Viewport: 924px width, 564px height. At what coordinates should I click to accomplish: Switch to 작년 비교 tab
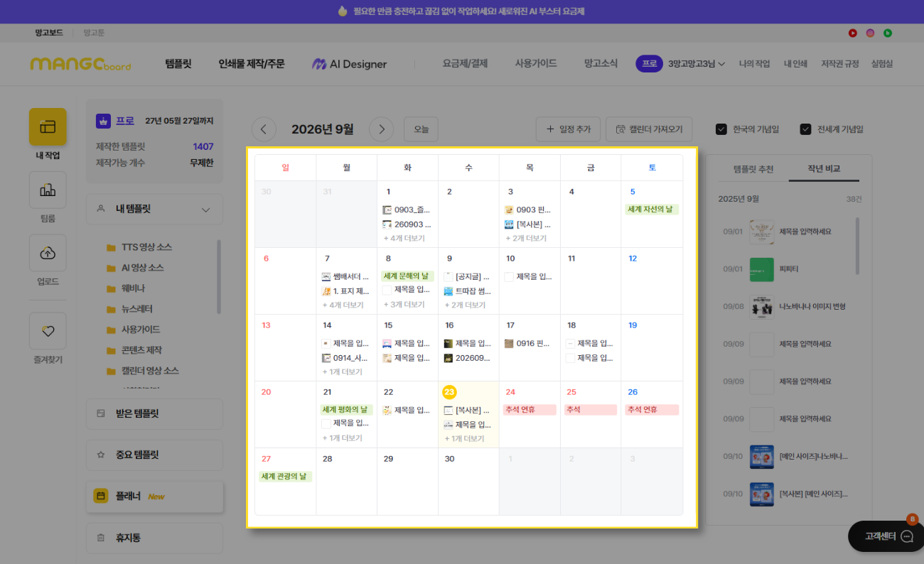(x=823, y=169)
